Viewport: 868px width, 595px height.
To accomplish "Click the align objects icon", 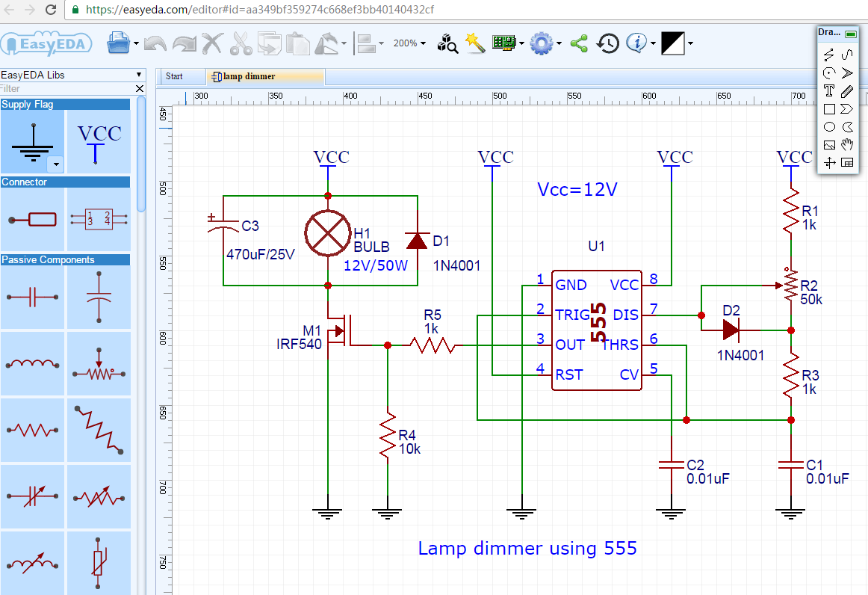I will [366, 43].
